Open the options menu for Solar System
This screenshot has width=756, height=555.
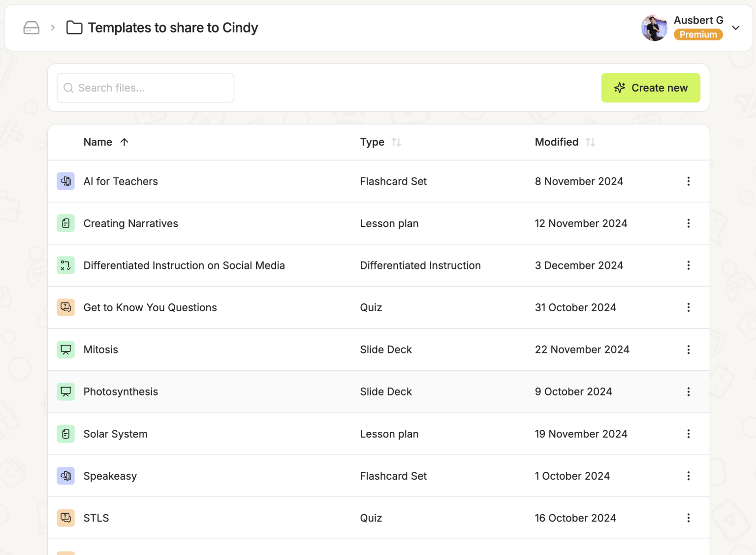coord(689,434)
